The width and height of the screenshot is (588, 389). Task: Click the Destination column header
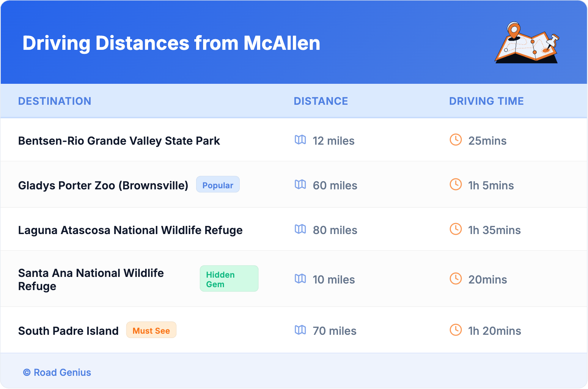point(55,101)
